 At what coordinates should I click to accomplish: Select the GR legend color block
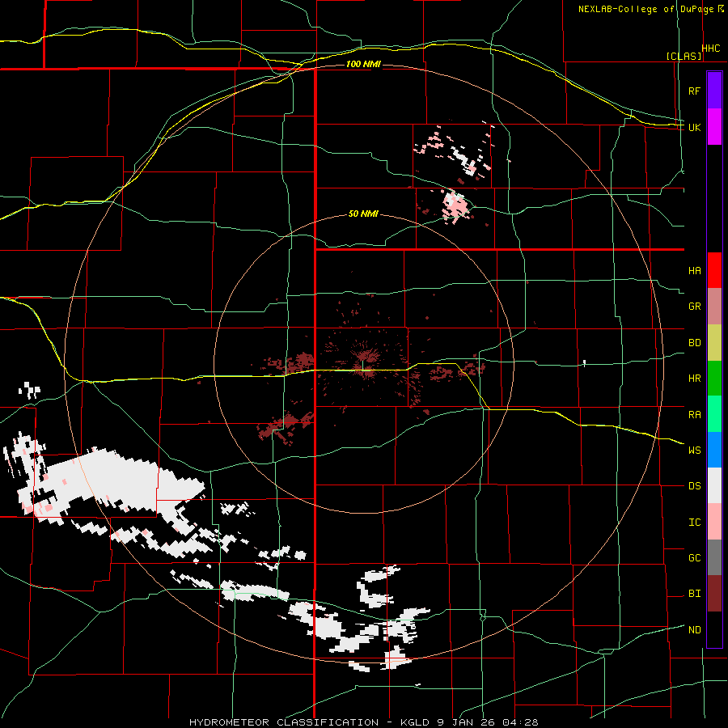pos(714,306)
